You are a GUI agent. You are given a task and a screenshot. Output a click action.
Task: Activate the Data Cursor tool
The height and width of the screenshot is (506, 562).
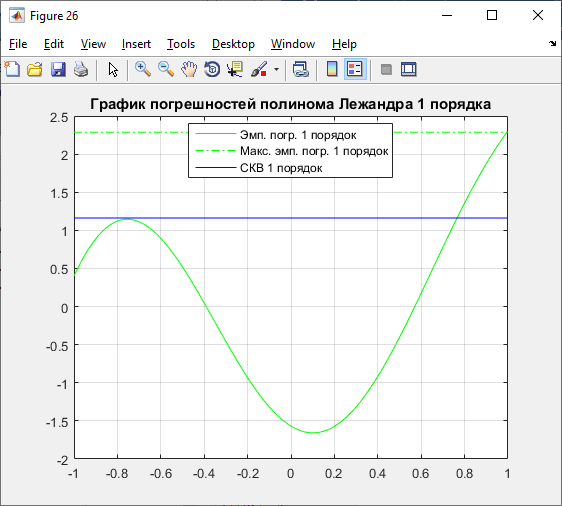[x=235, y=69]
